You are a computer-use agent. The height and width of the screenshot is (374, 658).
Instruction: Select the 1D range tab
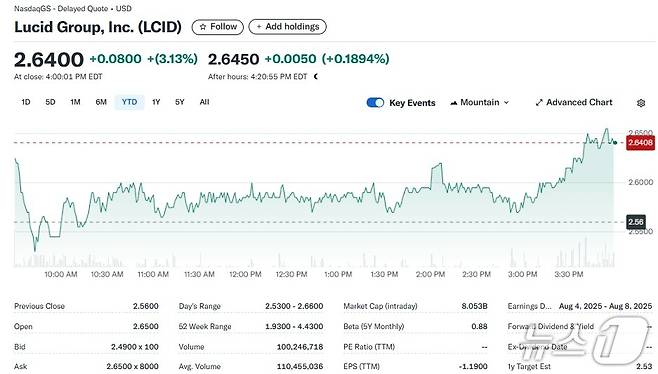tap(26, 102)
